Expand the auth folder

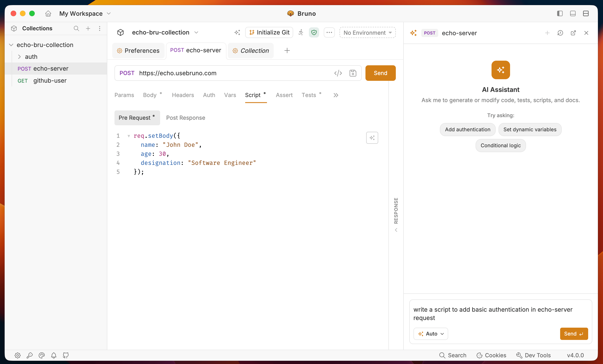pyautogui.click(x=19, y=57)
